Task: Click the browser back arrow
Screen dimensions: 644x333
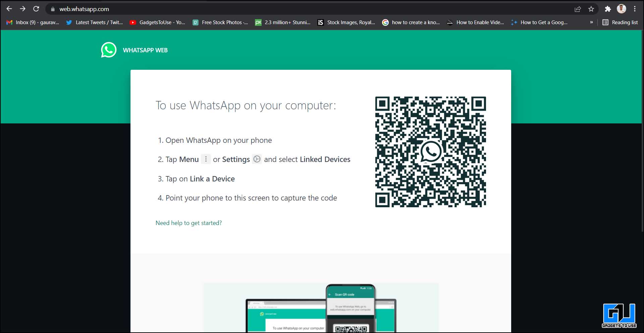Action: tap(9, 9)
